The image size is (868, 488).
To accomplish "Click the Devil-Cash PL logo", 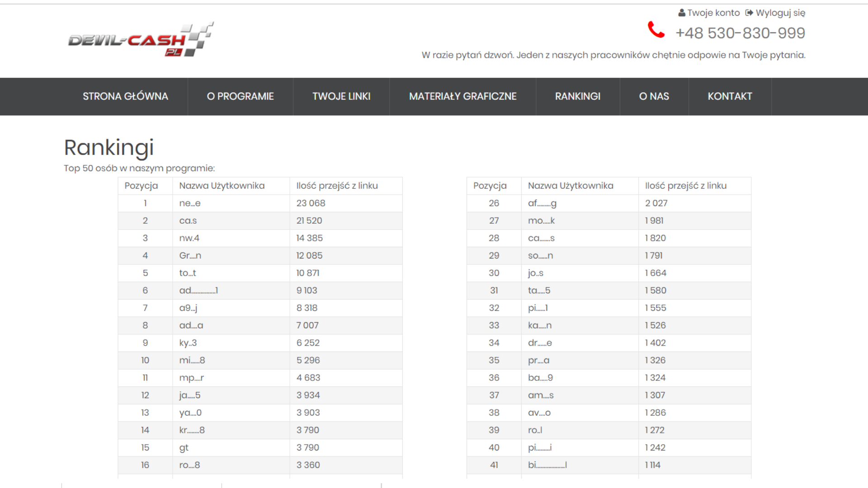I will [141, 39].
